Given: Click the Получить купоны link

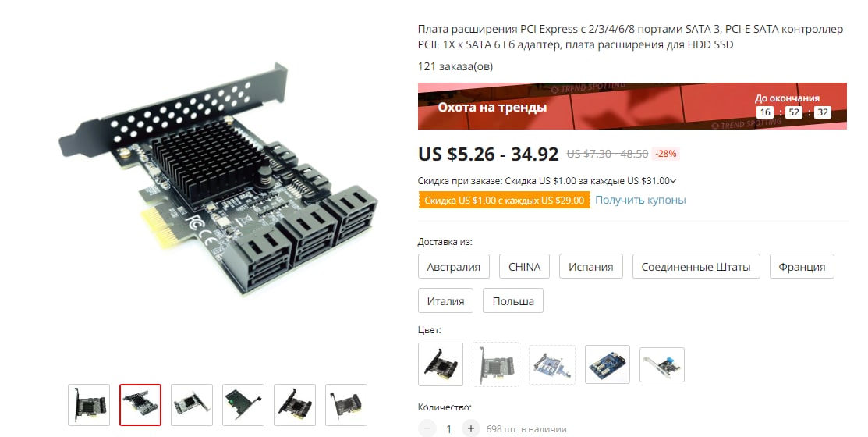Looking at the screenshot, I should (640, 200).
